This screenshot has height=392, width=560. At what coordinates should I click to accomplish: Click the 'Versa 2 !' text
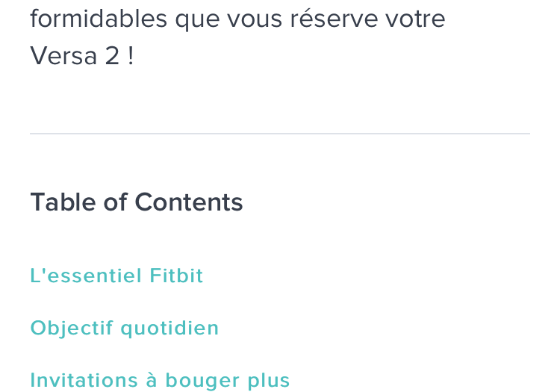click(x=82, y=57)
